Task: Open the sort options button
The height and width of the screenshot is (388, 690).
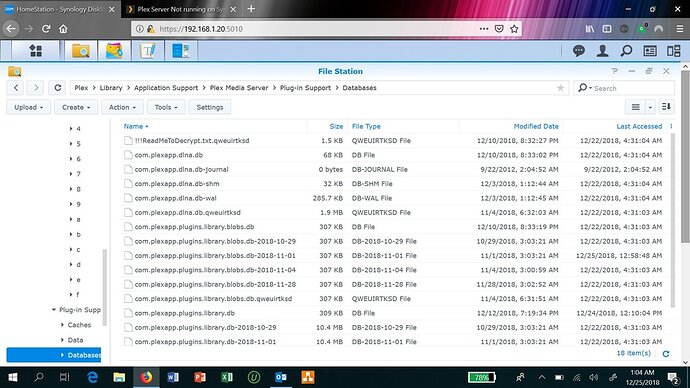Action: point(666,107)
